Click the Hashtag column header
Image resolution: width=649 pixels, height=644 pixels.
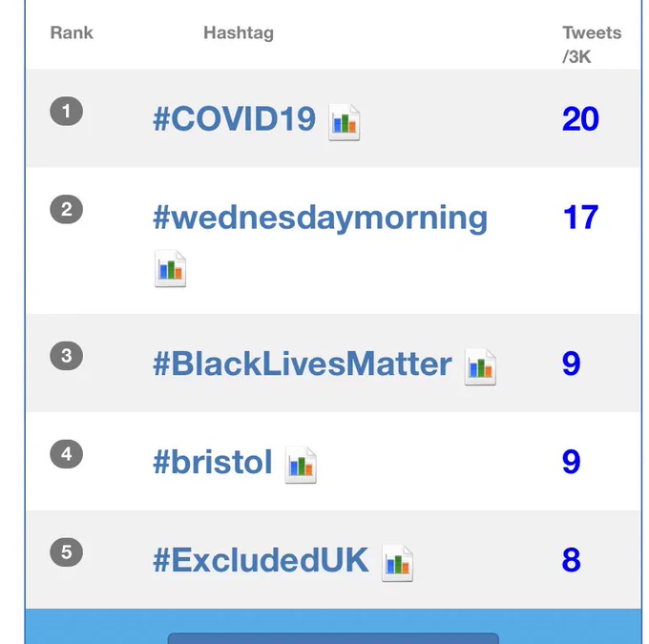[239, 33]
